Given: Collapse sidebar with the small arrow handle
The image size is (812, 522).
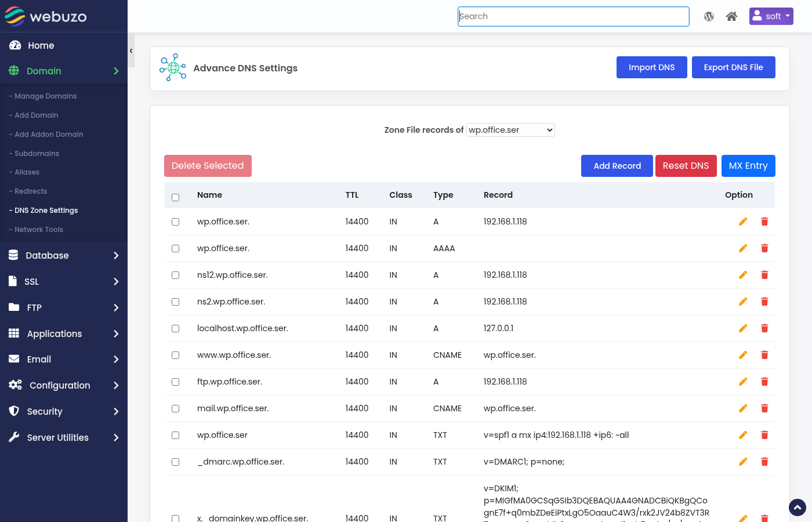Looking at the screenshot, I should coord(131,50).
